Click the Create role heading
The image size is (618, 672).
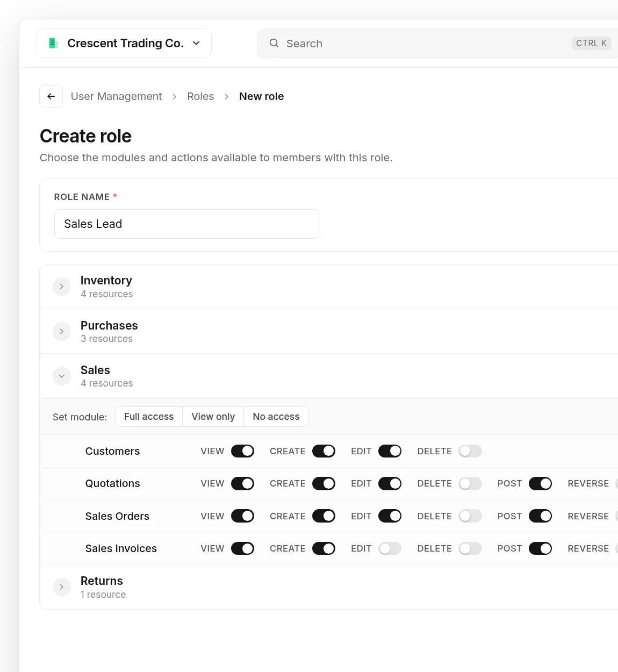(x=85, y=136)
